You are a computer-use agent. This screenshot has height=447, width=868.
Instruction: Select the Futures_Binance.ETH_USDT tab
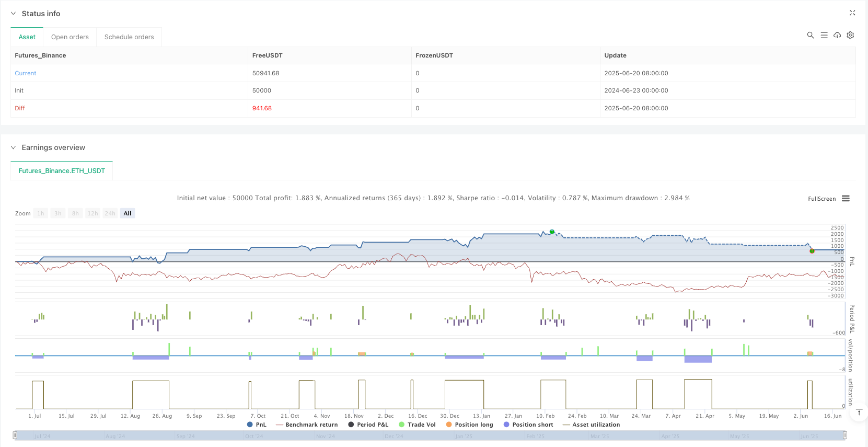click(62, 171)
